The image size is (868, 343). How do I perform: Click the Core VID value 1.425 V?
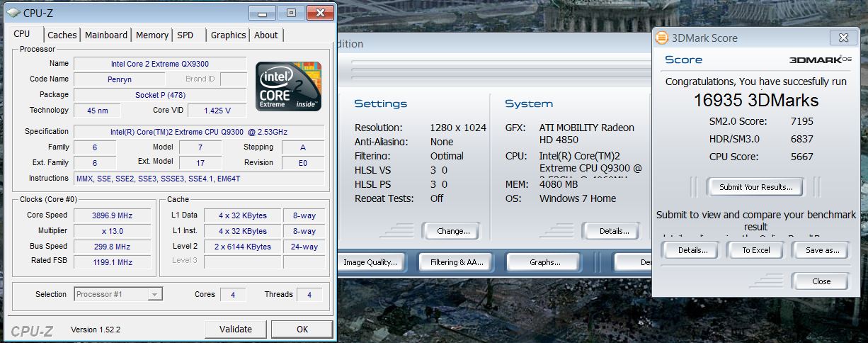pyautogui.click(x=215, y=111)
